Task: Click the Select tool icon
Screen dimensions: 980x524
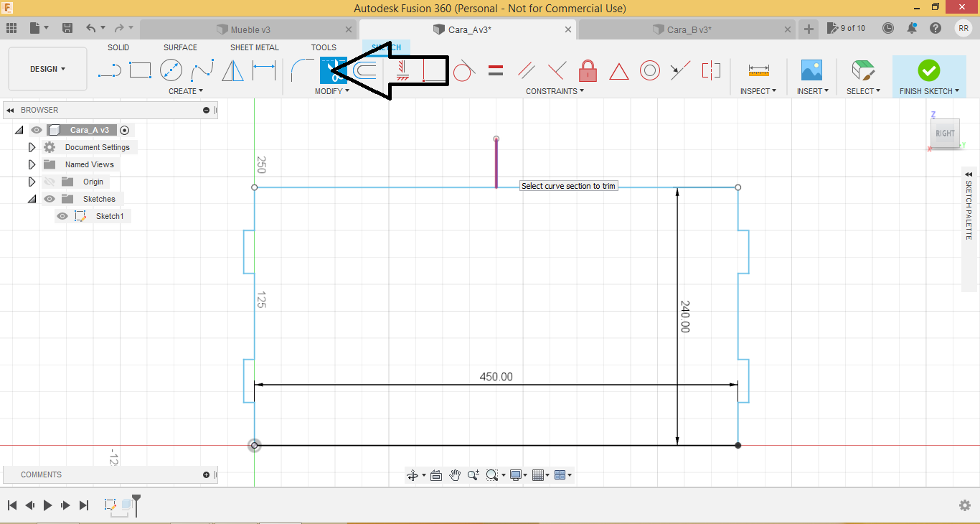Action: click(863, 70)
